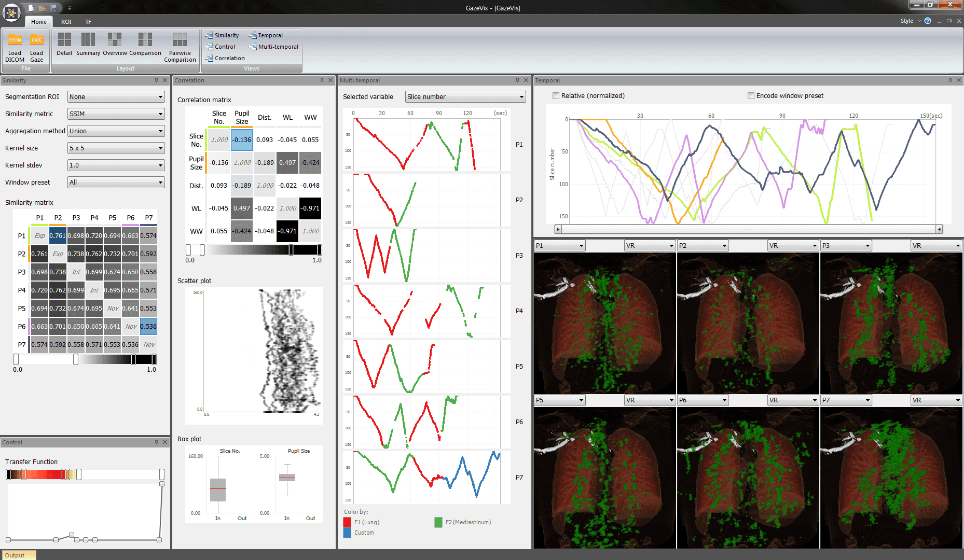The image size is (964, 560).
Task: Activate Pairwise Comparison layout
Action: point(180,40)
